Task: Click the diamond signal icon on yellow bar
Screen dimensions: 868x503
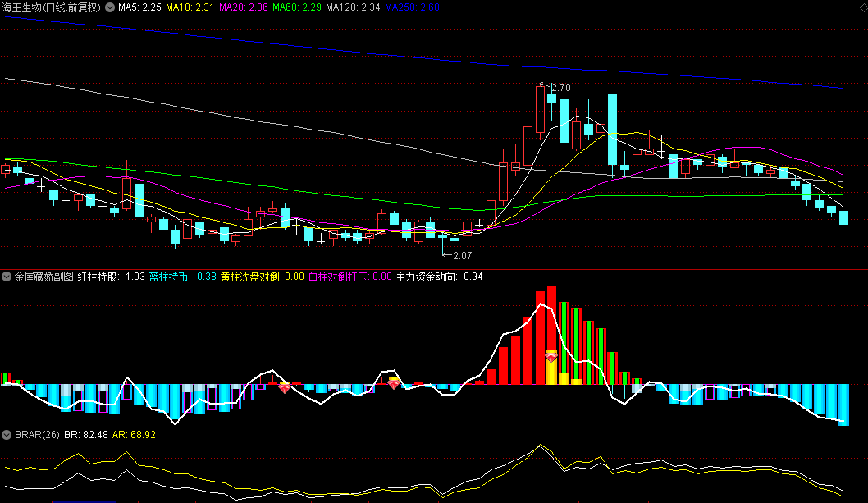Action: [x=551, y=357]
